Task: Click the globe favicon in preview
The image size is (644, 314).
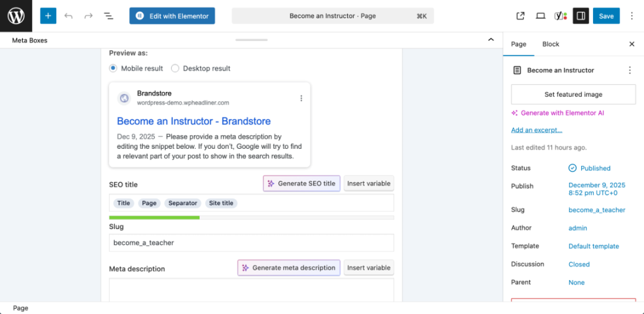Action: pyautogui.click(x=124, y=98)
